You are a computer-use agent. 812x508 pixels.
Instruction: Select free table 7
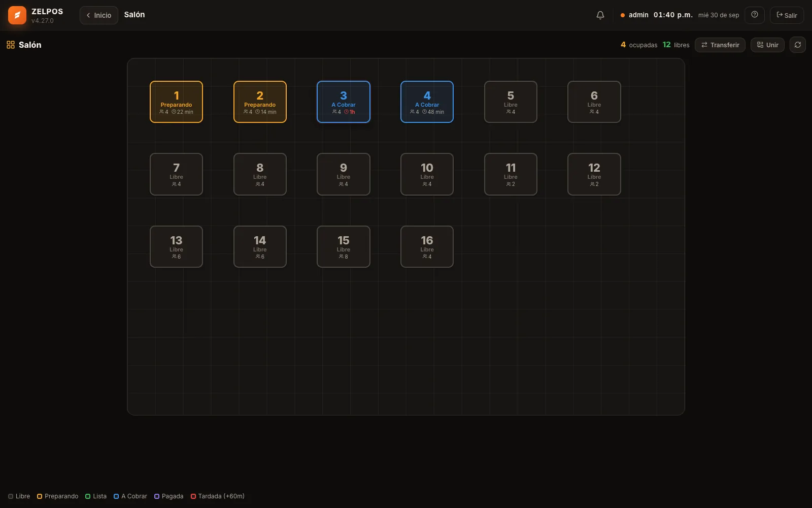click(176, 174)
